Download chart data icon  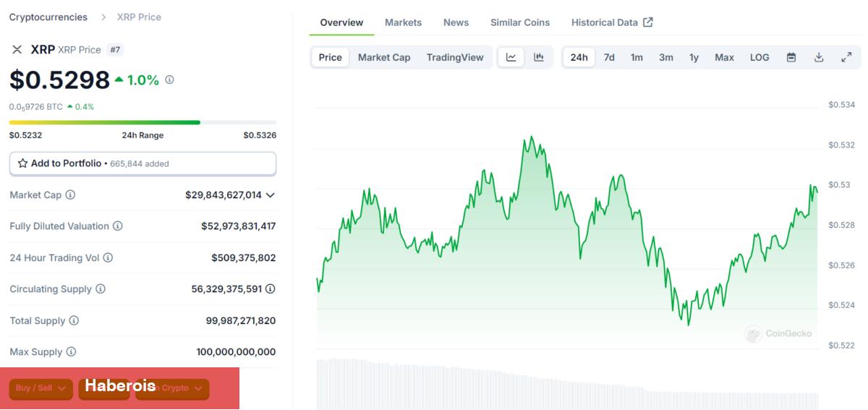819,57
